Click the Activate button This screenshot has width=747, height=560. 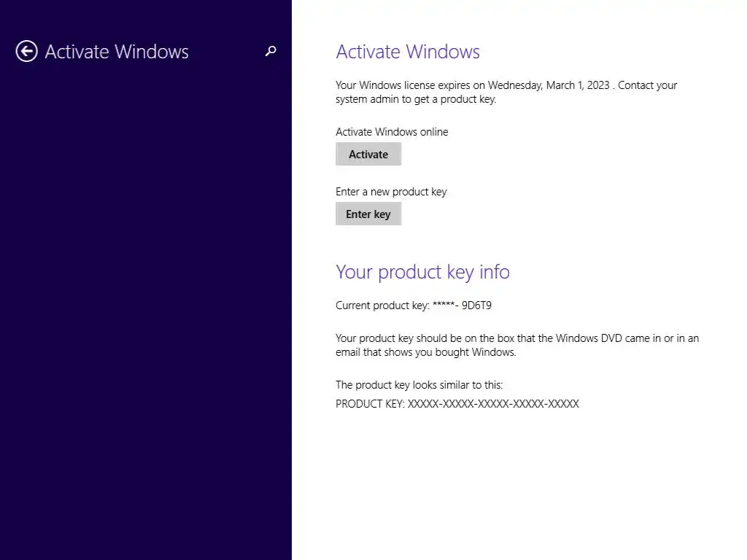368,154
